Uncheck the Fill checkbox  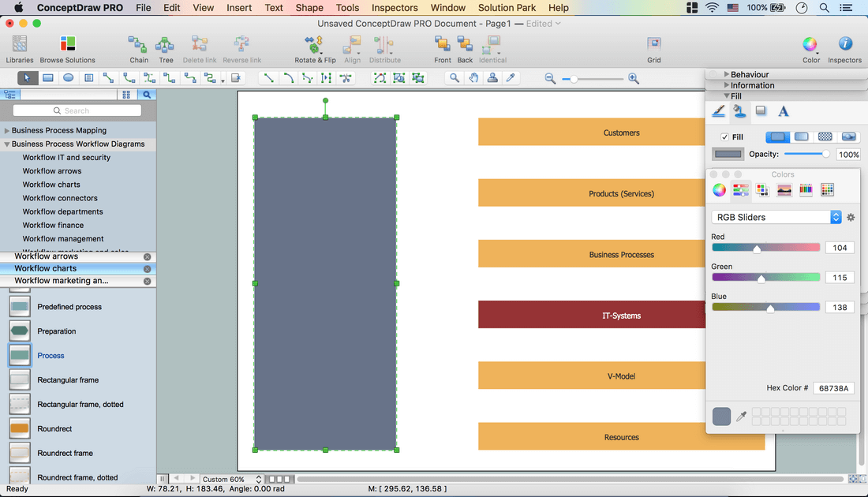724,137
